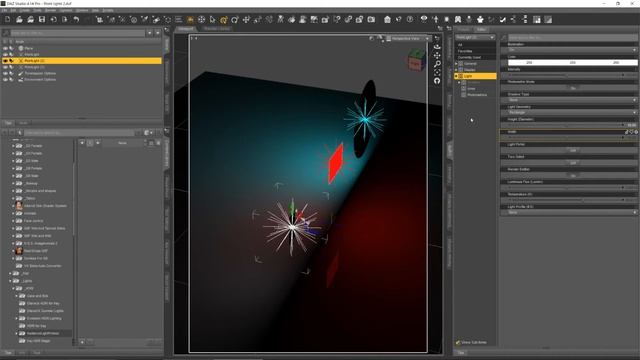Collapse the Light parameter group arrow

click(x=457, y=76)
